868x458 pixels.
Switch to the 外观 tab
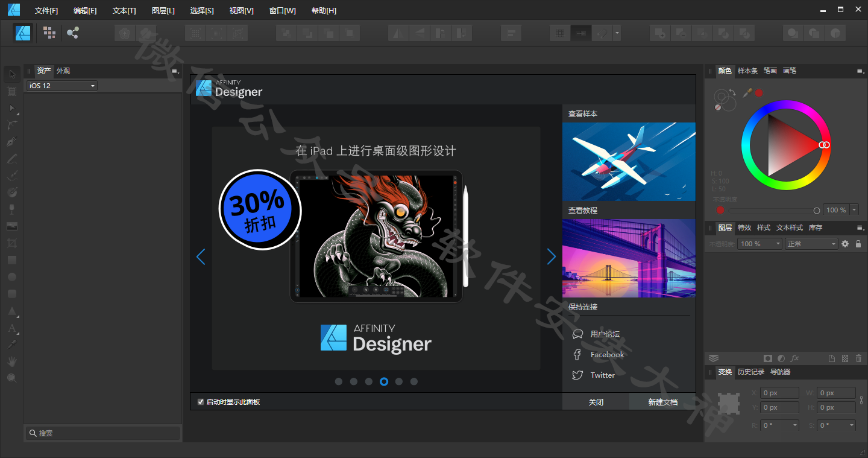tap(63, 71)
